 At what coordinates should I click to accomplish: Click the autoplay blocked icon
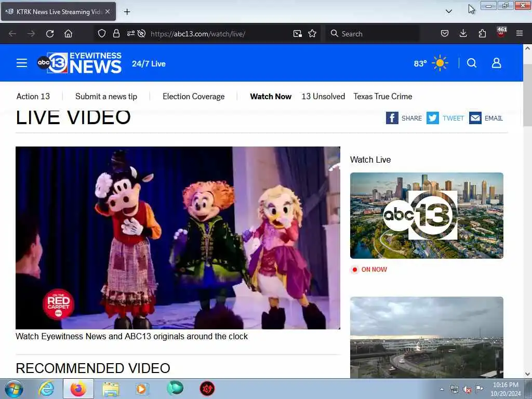141,34
